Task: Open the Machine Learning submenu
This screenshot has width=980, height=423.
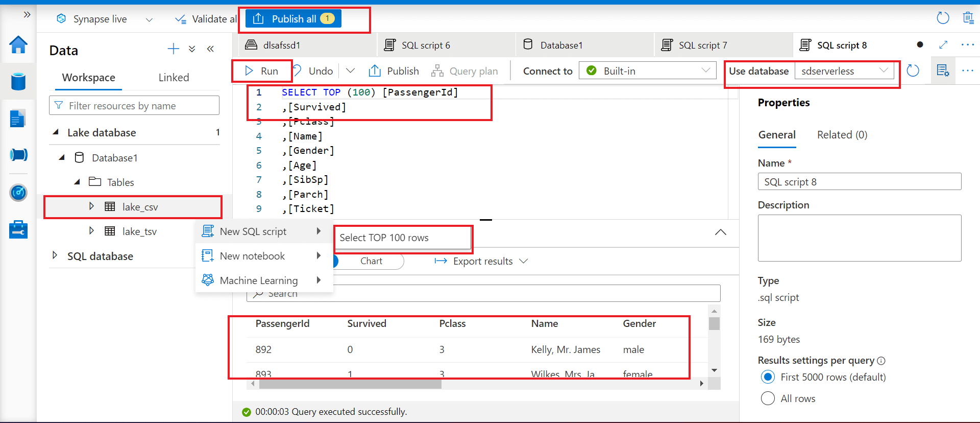Action: tap(264, 280)
